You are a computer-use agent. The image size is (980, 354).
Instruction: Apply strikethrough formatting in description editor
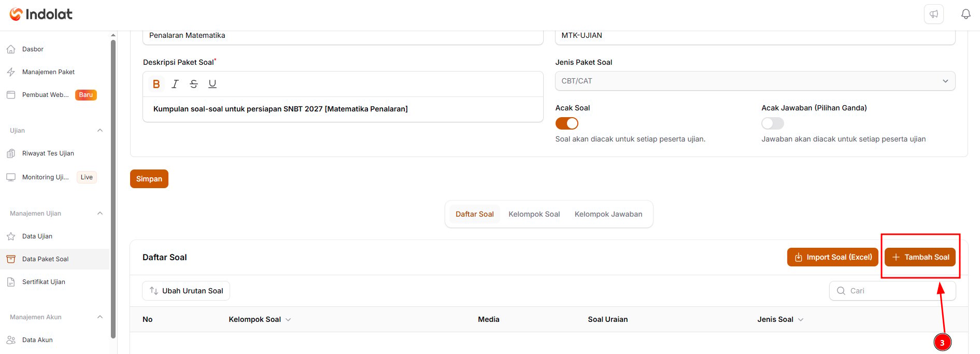tap(194, 84)
